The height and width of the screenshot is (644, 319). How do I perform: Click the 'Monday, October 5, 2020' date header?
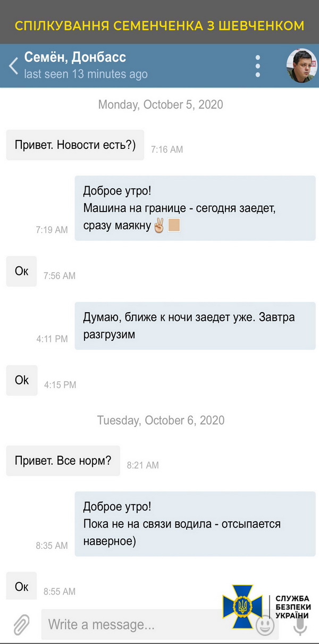[x=161, y=104]
